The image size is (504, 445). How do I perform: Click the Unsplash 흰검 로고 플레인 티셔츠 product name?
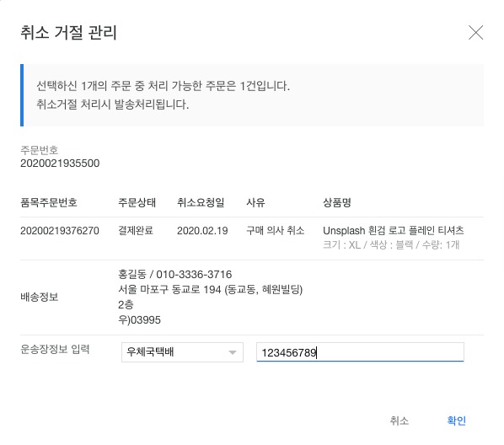(394, 231)
